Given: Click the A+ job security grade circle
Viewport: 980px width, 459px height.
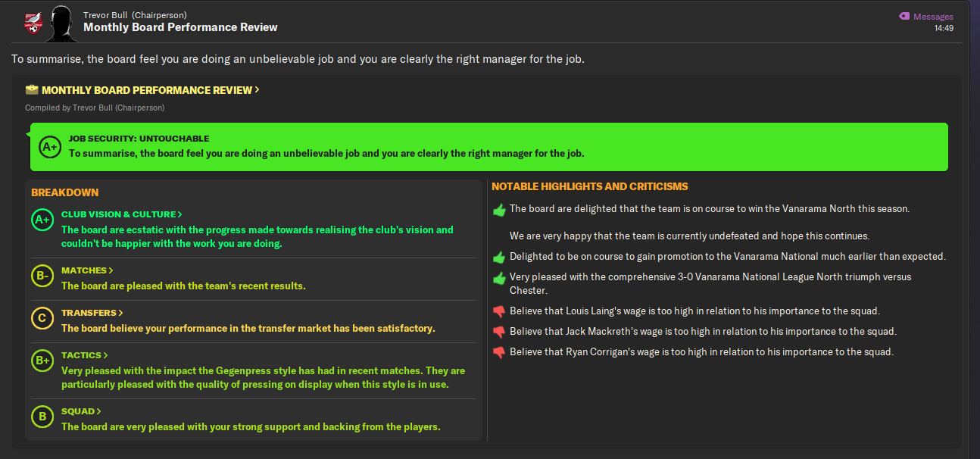Looking at the screenshot, I should coord(50,146).
